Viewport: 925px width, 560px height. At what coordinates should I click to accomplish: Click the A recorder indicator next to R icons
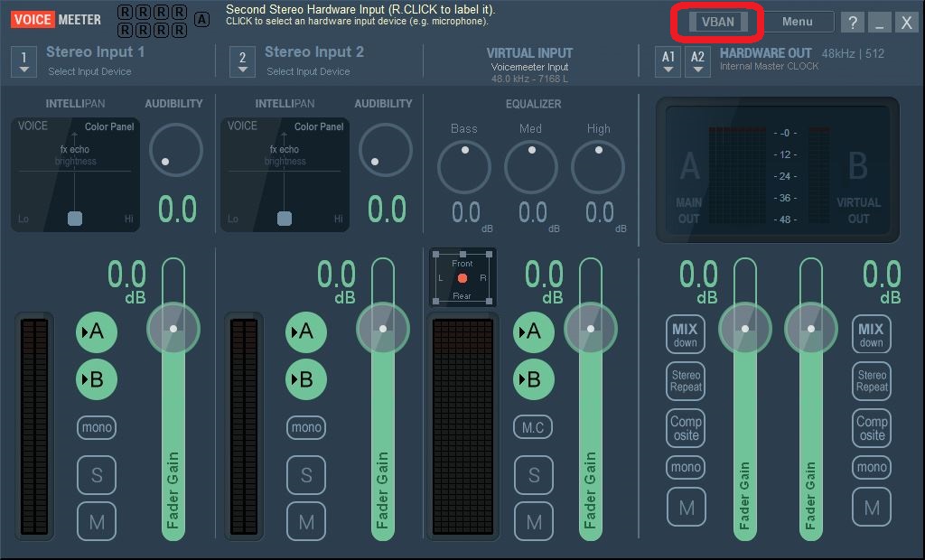click(x=201, y=20)
